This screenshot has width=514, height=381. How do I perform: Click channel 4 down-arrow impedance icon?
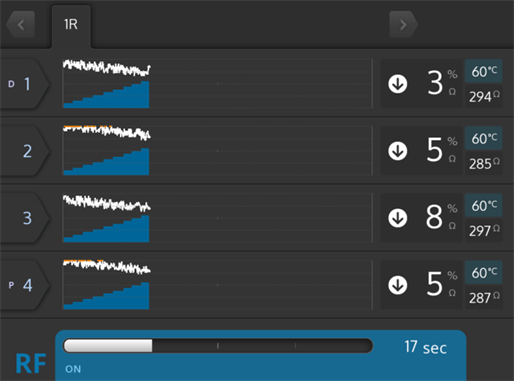[398, 285]
